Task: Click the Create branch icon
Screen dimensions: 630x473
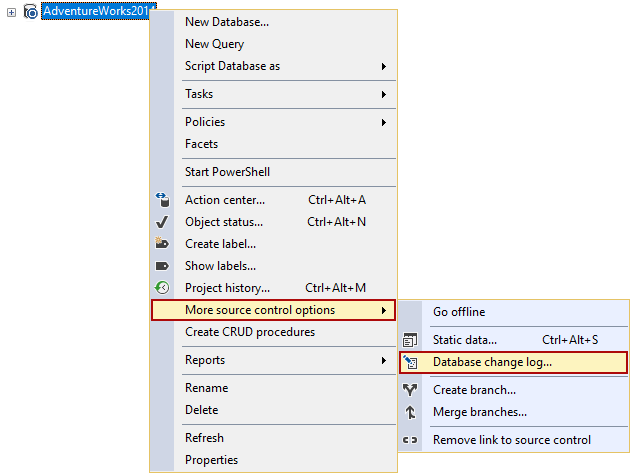Action: tap(410, 390)
